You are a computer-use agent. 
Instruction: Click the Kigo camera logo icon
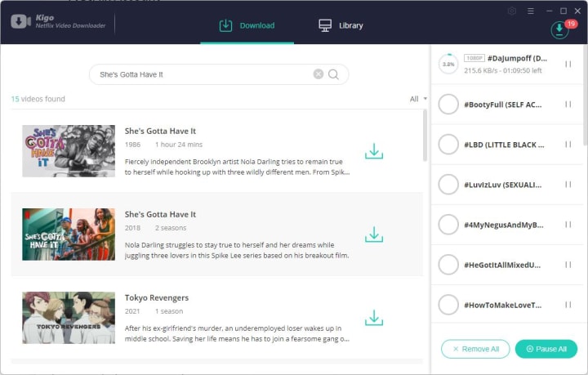[x=20, y=21]
